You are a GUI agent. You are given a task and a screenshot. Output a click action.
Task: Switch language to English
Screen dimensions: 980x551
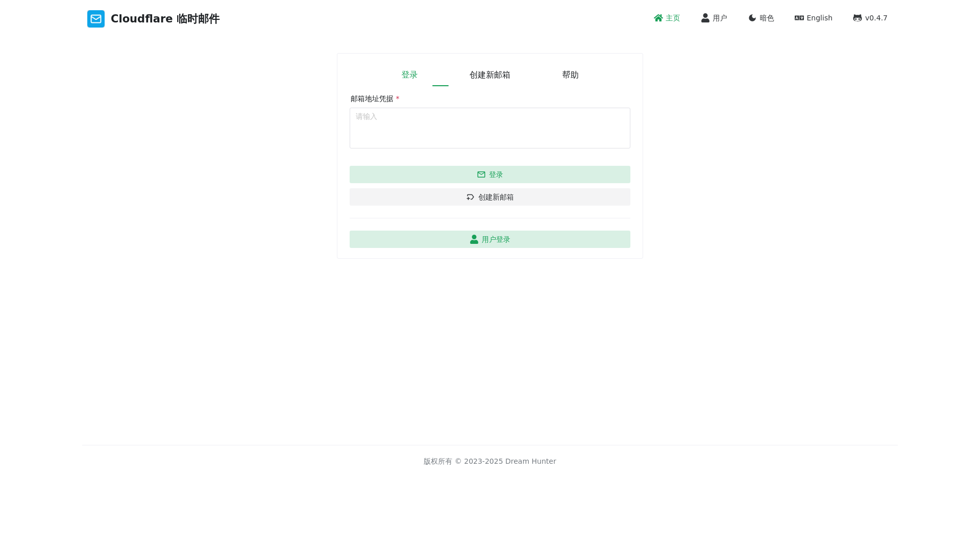[x=819, y=18]
